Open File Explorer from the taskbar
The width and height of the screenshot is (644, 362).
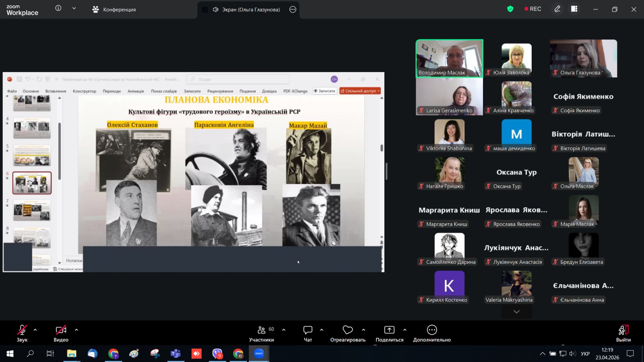(x=72, y=354)
